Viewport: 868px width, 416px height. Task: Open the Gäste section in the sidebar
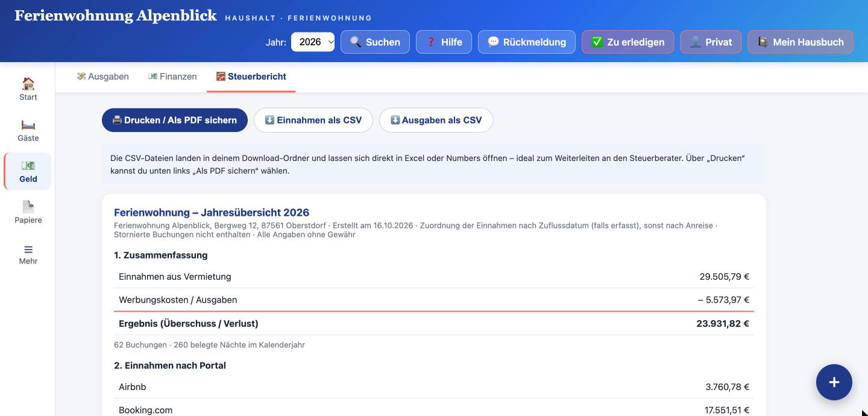(x=28, y=130)
